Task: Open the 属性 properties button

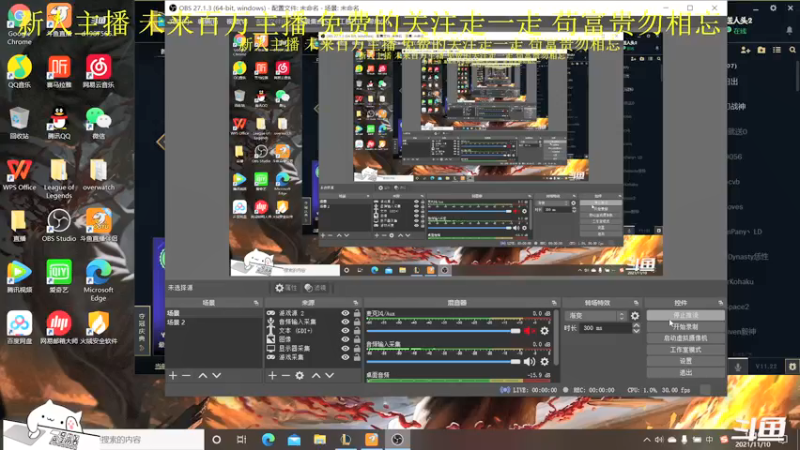Action: click(286, 288)
